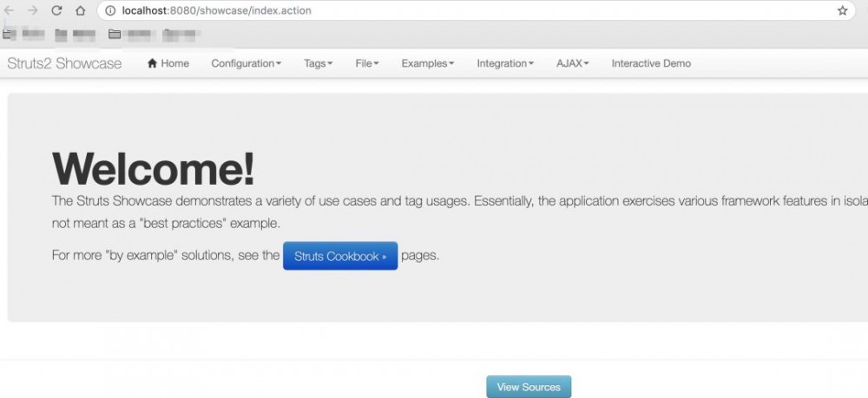The image size is (868, 398).
Task: View site information icon in address bar
Action: (x=110, y=10)
